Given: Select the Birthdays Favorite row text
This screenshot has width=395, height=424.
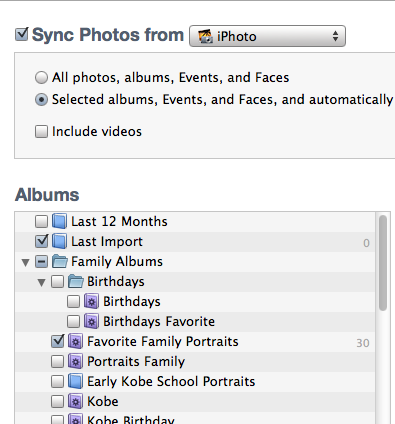Looking at the screenshot, I should click(159, 322).
